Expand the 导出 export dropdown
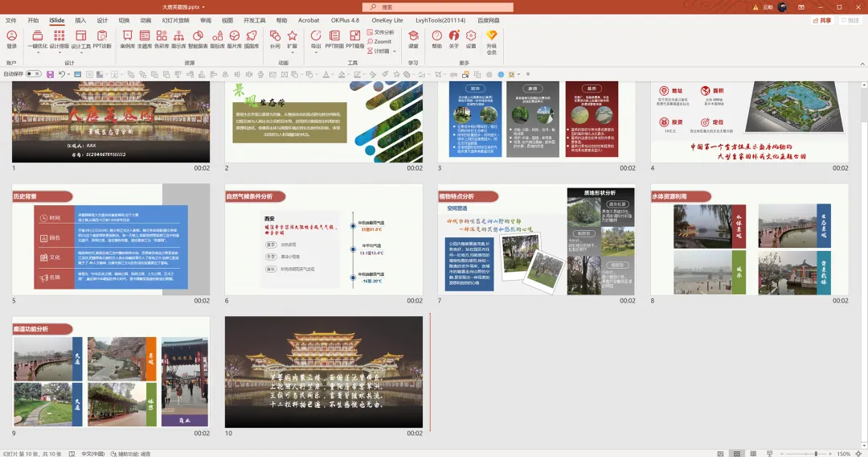868x457 pixels. pos(316,52)
